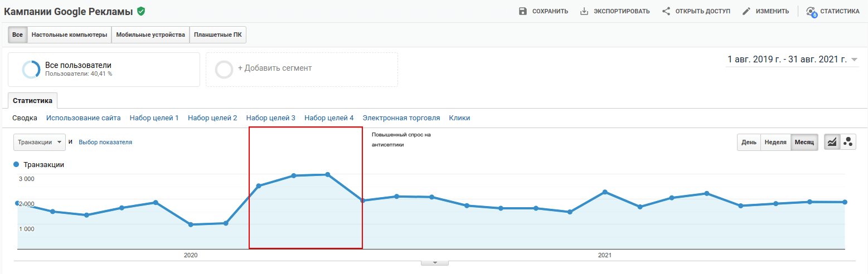
Task: Switch to 'Набор целей 4' sub-tab
Action: [x=329, y=118]
